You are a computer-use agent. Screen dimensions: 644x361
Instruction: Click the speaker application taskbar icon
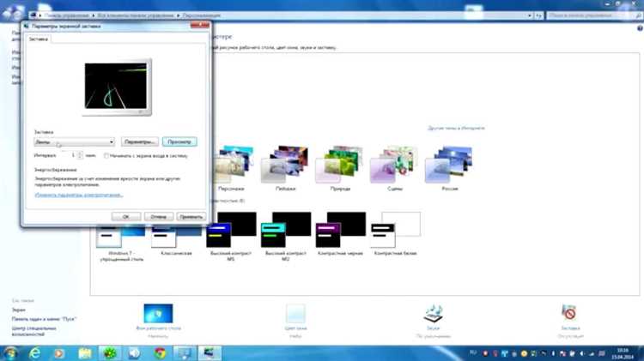(x=135, y=353)
